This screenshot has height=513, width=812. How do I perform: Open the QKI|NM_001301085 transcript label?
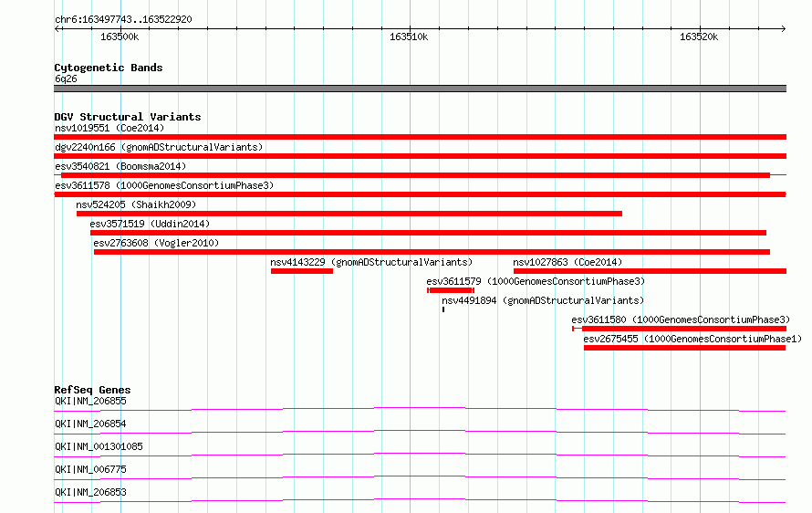[99, 446]
